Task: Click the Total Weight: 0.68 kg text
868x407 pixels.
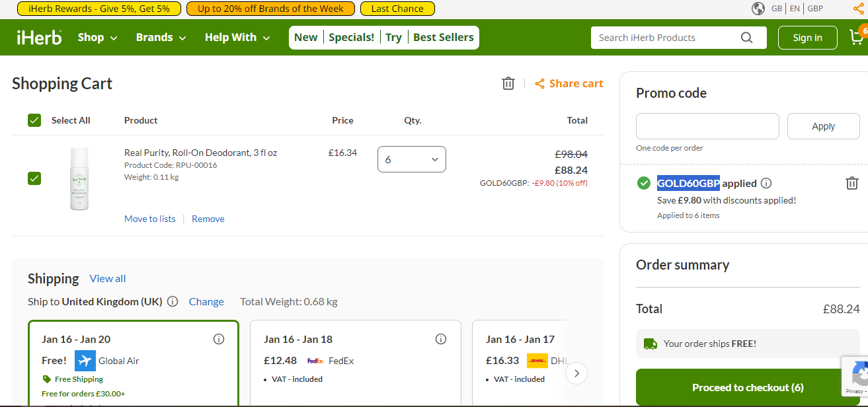Action: click(x=289, y=301)
